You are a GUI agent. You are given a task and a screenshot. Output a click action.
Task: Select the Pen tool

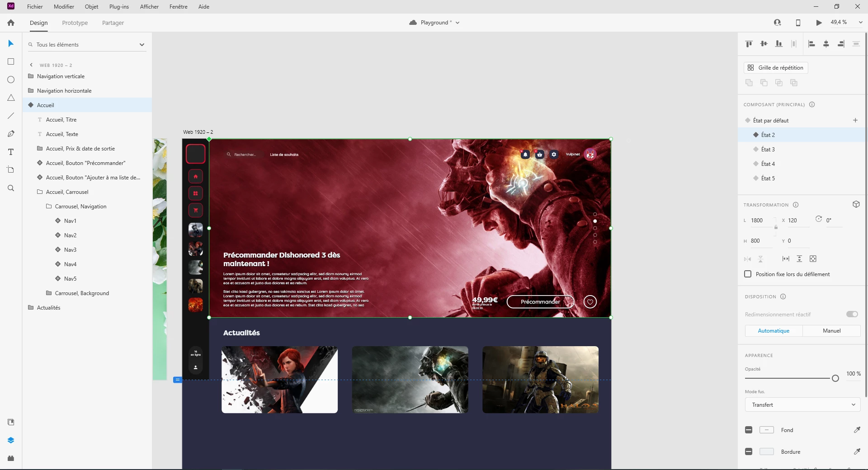coord(11,134)
